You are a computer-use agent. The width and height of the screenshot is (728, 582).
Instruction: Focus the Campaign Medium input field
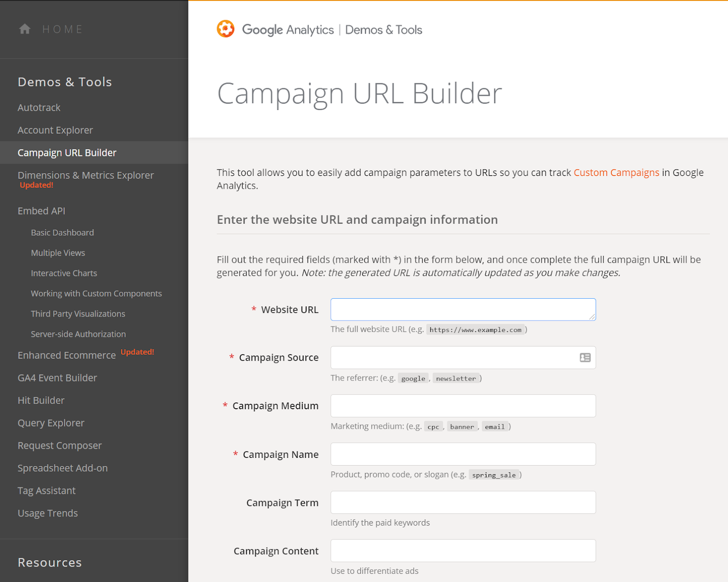click(x=463, y=406)
